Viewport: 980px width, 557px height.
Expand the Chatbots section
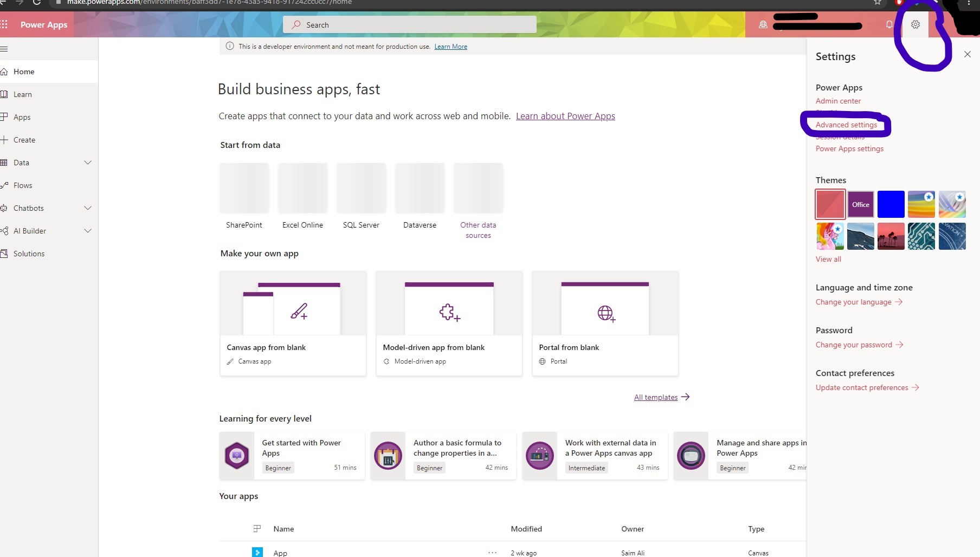coord(88,208)
